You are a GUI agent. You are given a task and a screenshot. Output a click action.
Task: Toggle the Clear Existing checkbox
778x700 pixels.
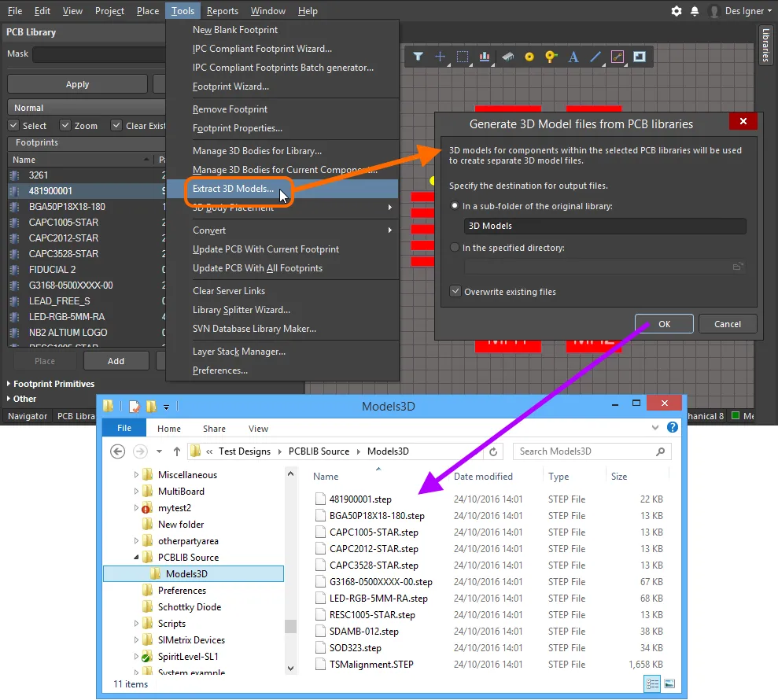click(116, 126)
